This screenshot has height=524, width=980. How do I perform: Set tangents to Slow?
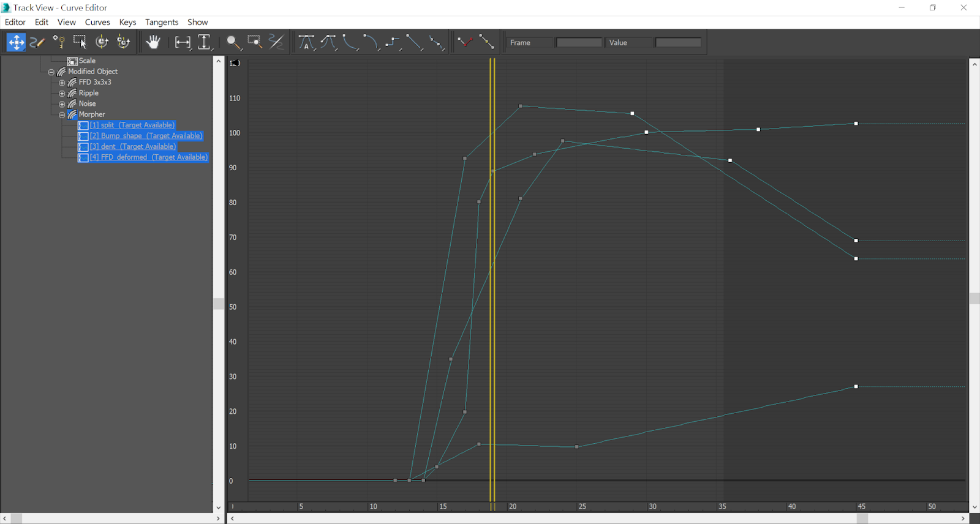tap(372, 42)
